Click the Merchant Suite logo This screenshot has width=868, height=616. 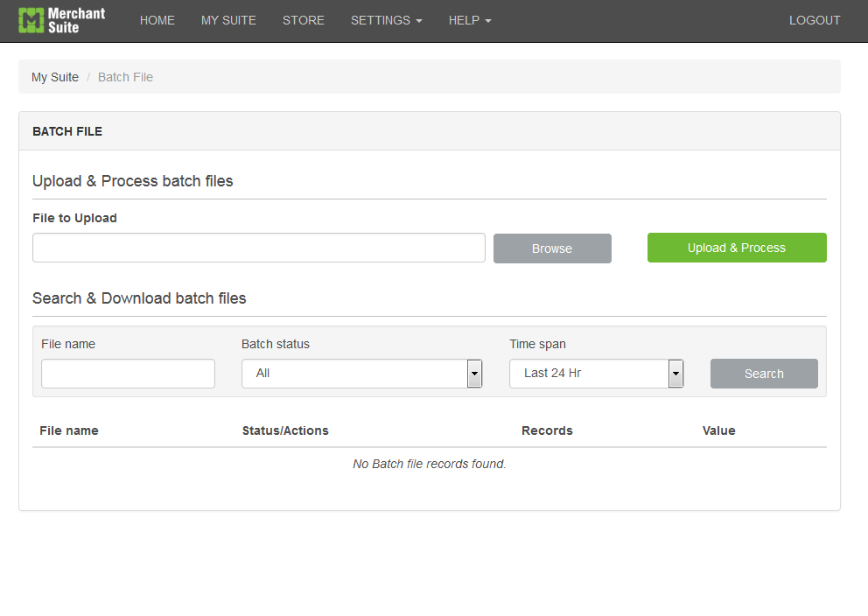(x=61, y=20)
